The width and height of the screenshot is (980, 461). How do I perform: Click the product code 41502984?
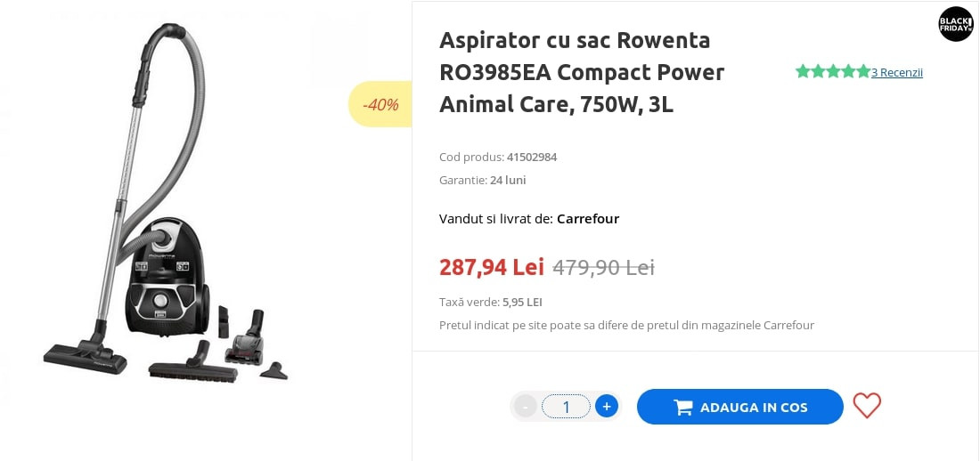pos(532,157)
